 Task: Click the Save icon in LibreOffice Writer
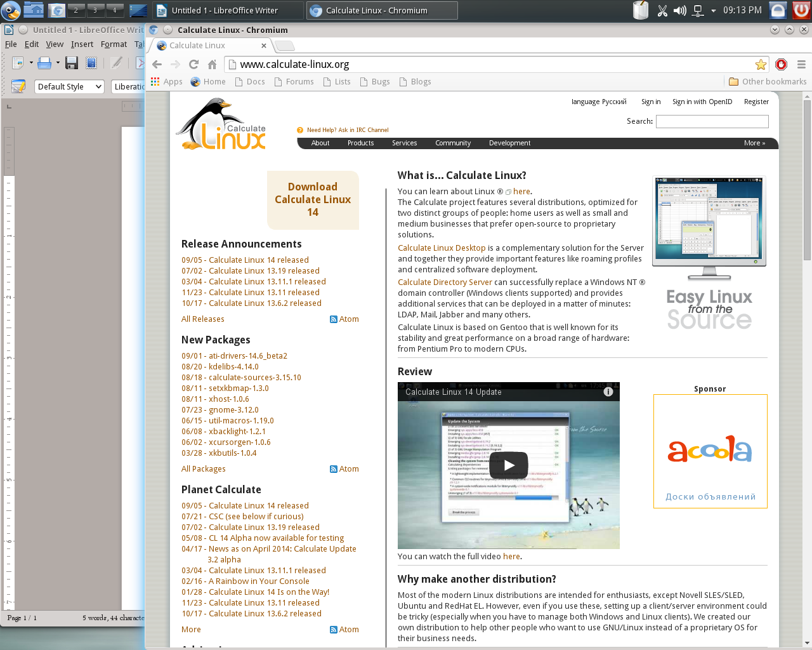tap(72, 62)
